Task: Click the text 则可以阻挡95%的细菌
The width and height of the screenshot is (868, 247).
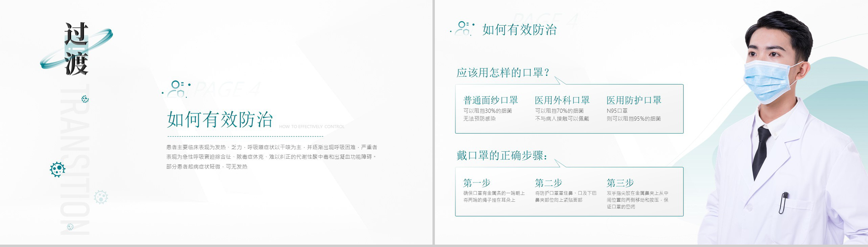Action: pyautogui.click(x=634, y=119)
